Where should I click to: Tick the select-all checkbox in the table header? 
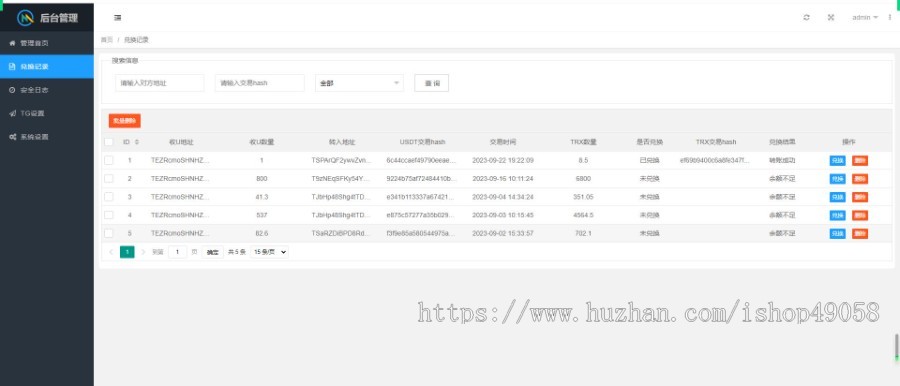pos(108,142)
